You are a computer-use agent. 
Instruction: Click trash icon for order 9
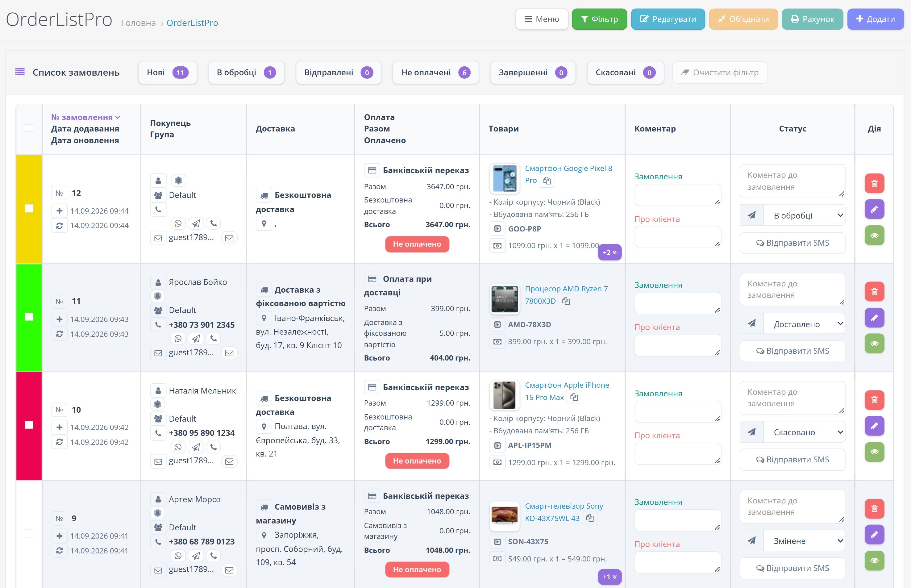tap(874, 508)
